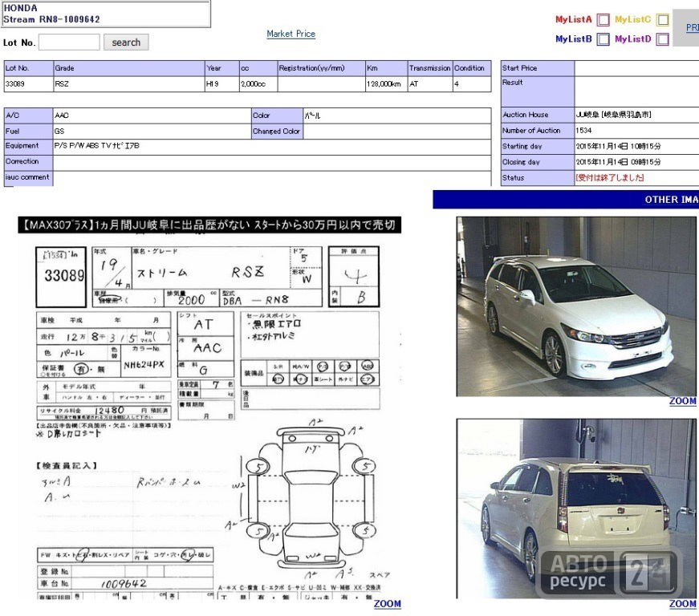Select mileage 128,000km cell

point(386,83)
